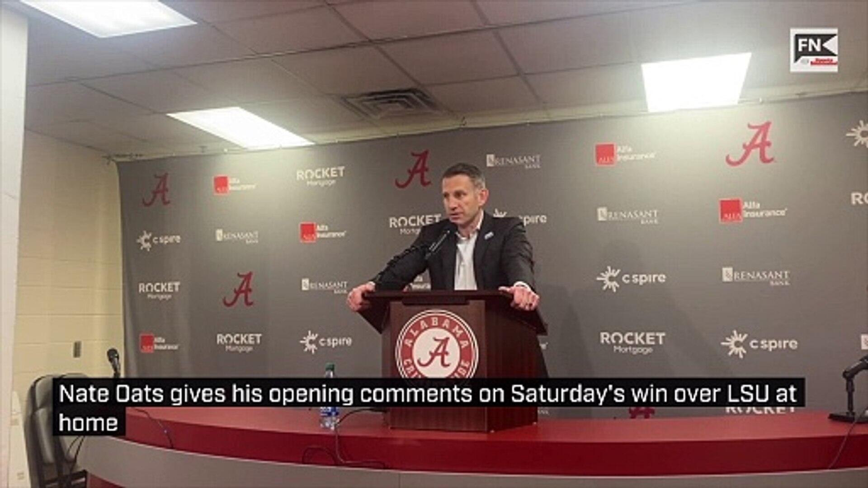Click the name Nate Oats in caption
This screenshot has width=868, height=488.
pos(111,394)
